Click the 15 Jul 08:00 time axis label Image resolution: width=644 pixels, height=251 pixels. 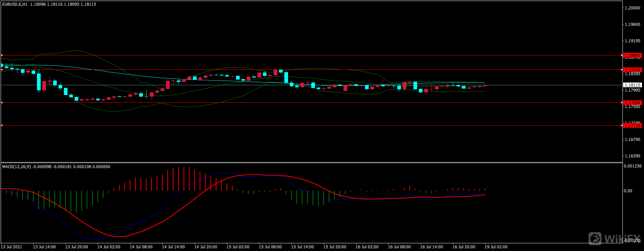(270, 247)
